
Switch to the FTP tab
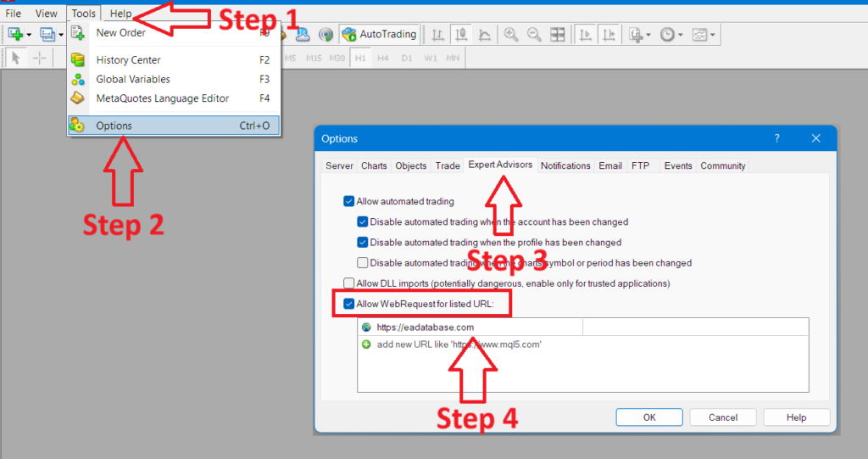[641, 165]
